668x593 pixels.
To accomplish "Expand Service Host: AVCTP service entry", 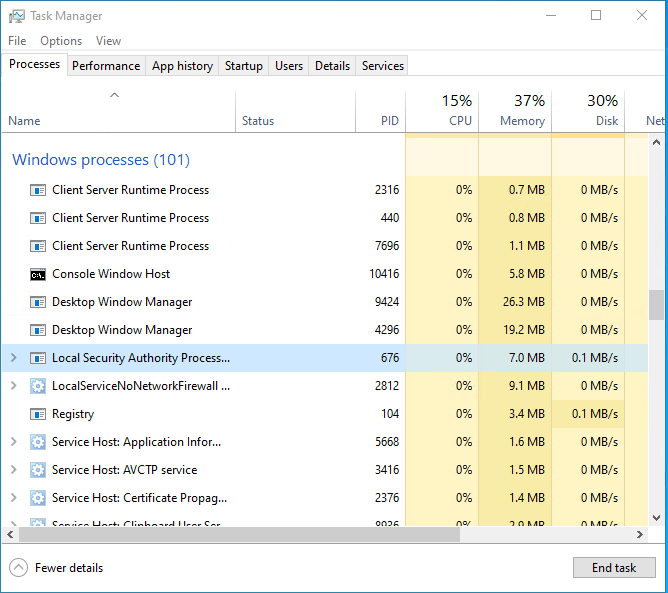I will 13,470.
